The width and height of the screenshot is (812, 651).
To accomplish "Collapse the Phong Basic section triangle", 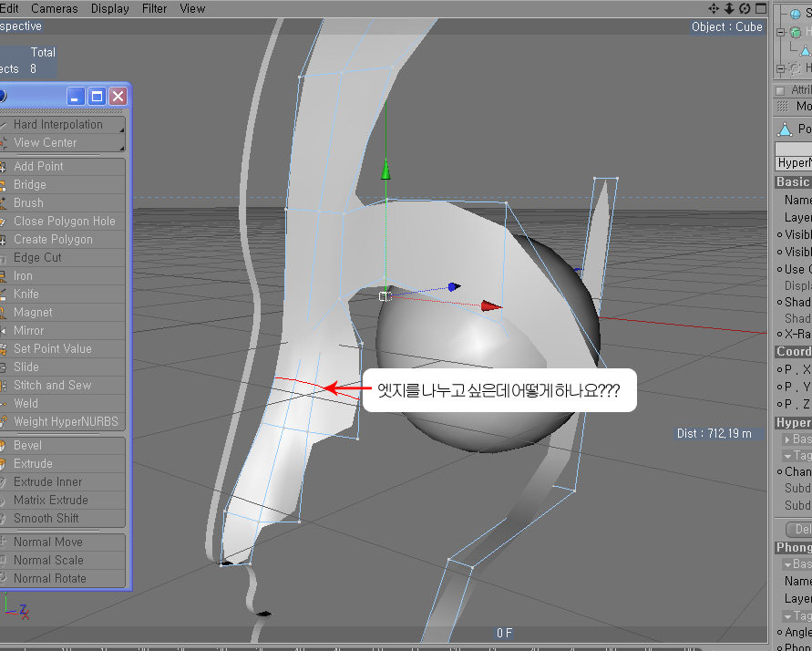I will (x=787, y=564).
